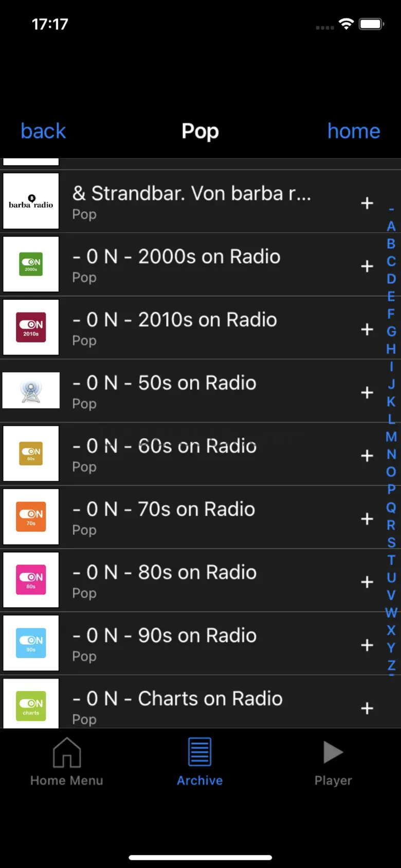Add 2000s on Radio with plus icon

pos(367,266)
